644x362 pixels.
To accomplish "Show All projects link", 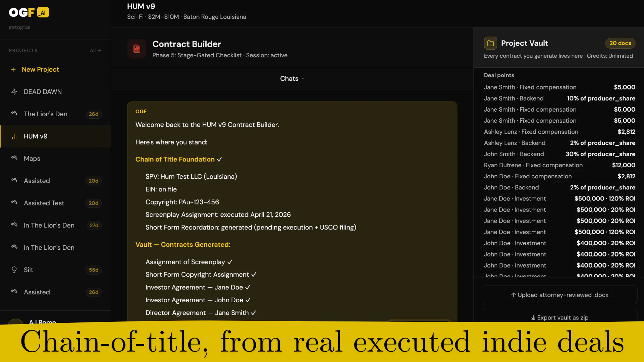I will pos(95,51).
